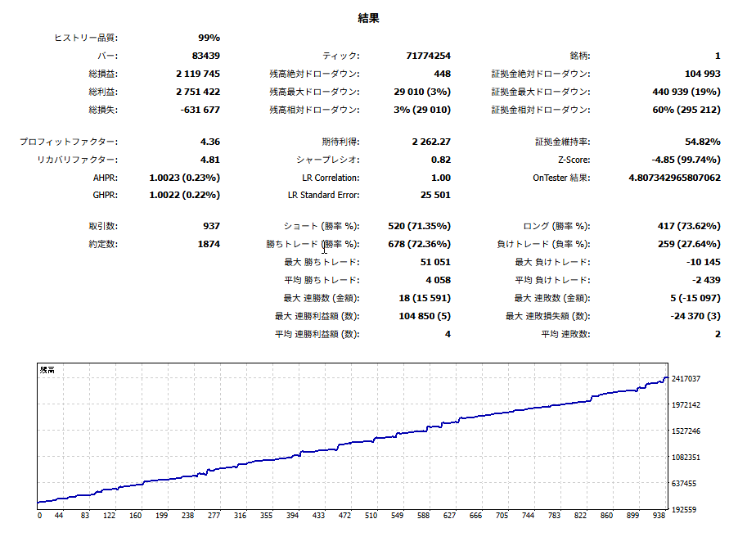
Task: Select the total net profit 2 119 745
Action: pos(198,74)
